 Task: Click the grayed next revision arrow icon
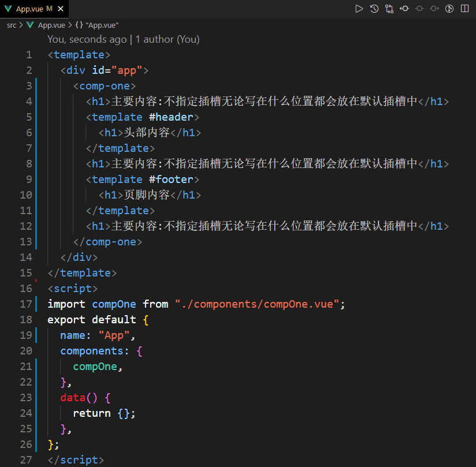pyautogui.click(x=434, y=9)
